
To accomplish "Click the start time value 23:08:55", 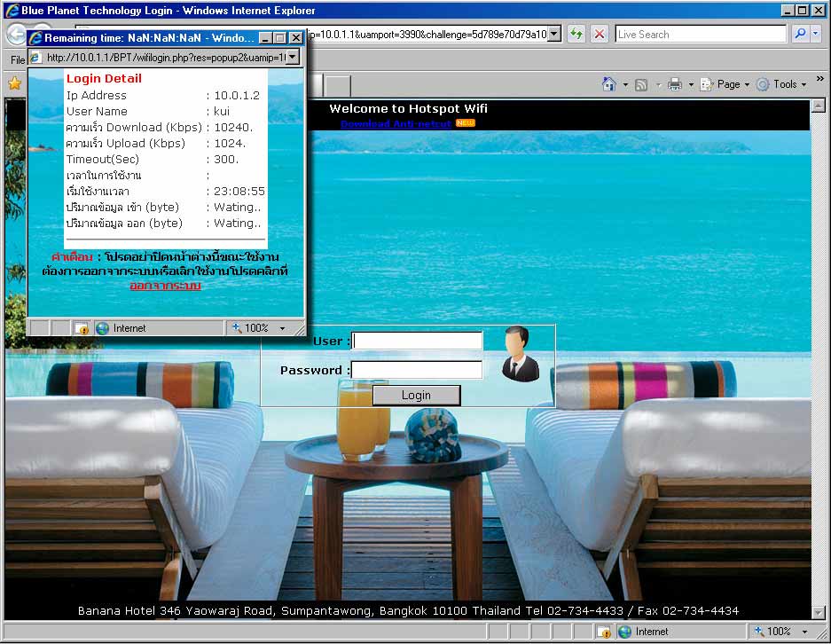I will pyautogui.click(x=239, y=192).
